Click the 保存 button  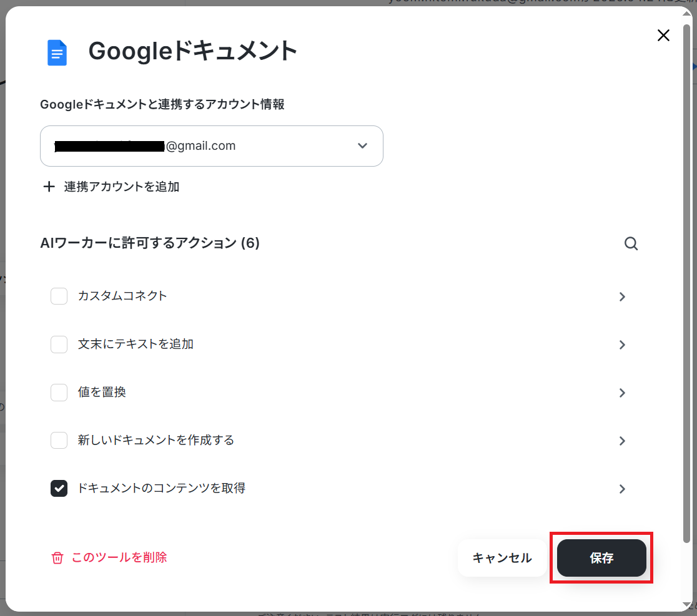(601, 558)
